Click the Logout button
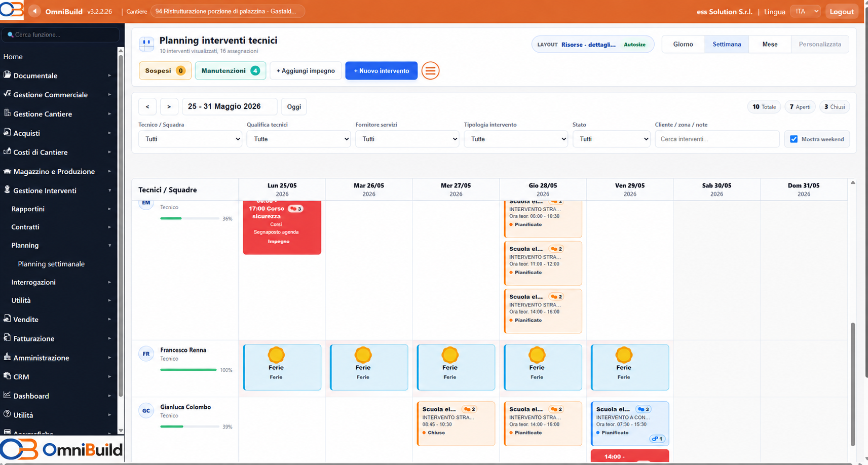Viewport: 868px width, 465px height. [x=842, y=11]
